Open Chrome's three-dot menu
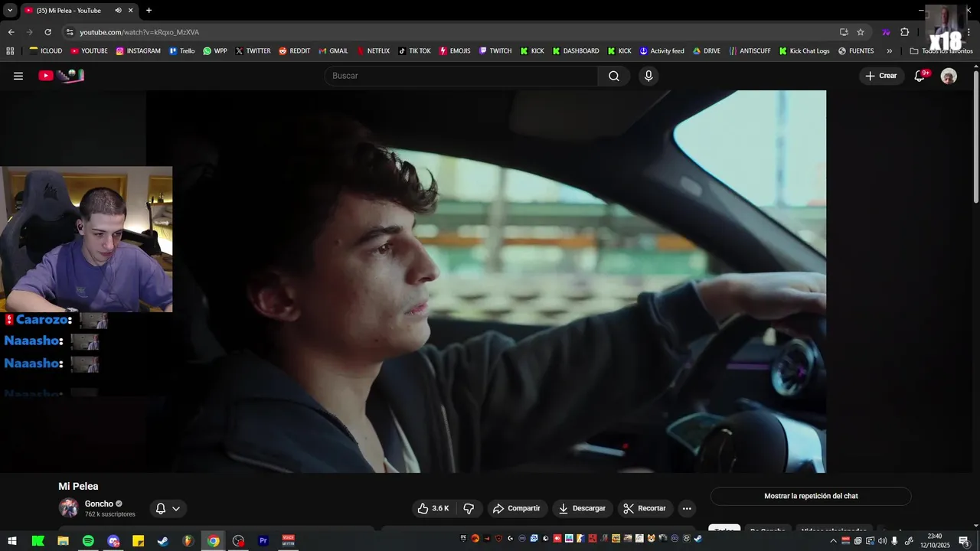Screen dimensions: 980x551 click(x=969, y=32)
